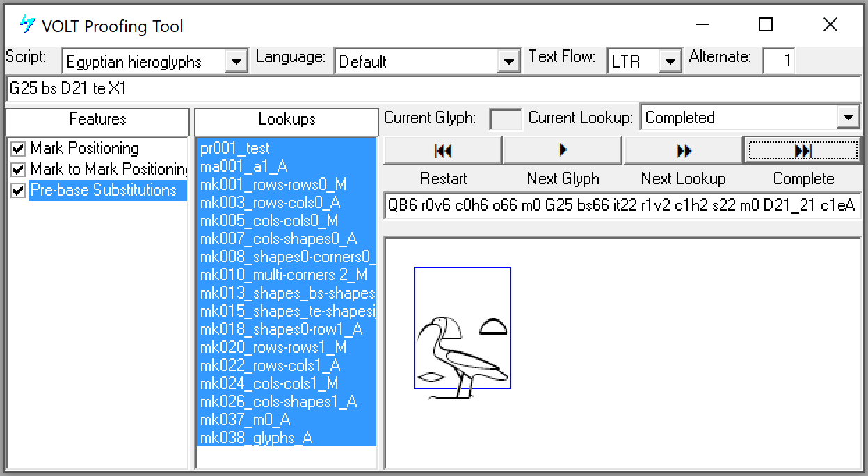Edit the Alternate value field
The width and height of the screenshot is (868, 476).
pyautogui.click(x=778, y=61)
